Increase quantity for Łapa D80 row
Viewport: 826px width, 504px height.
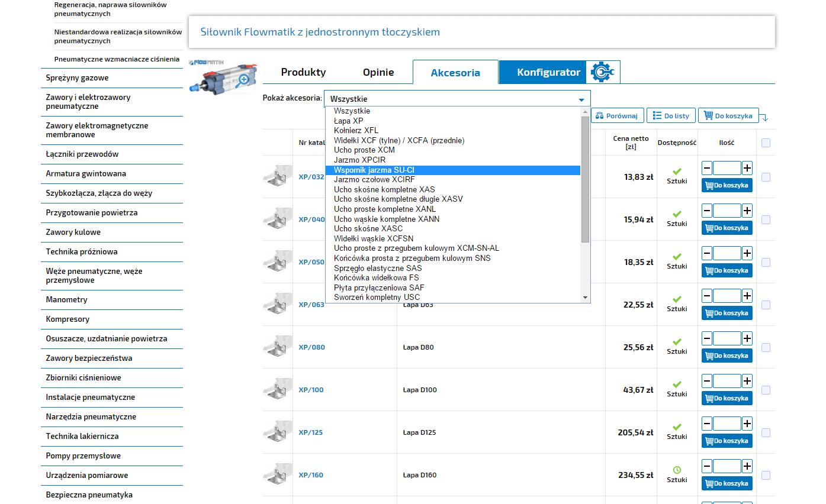pos(747,338)
